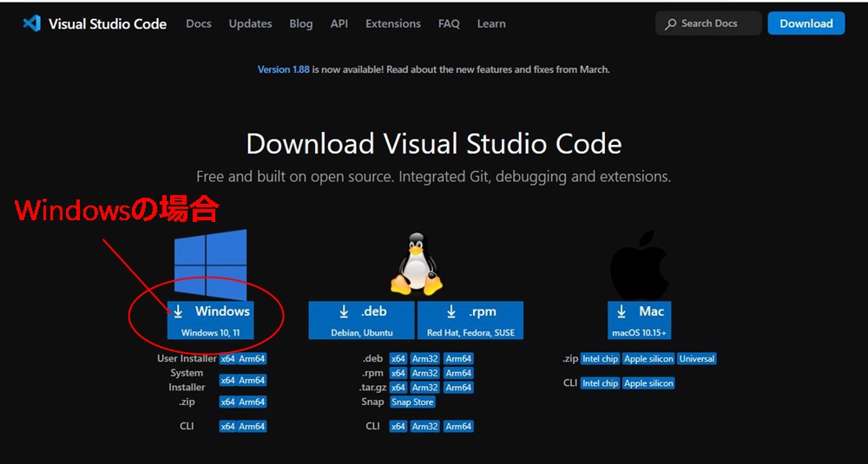Click the "Free and built on open source" subtitle
The width and height of the screenshot is (868, 464).
pyautogui.click(x=433, y=177)
